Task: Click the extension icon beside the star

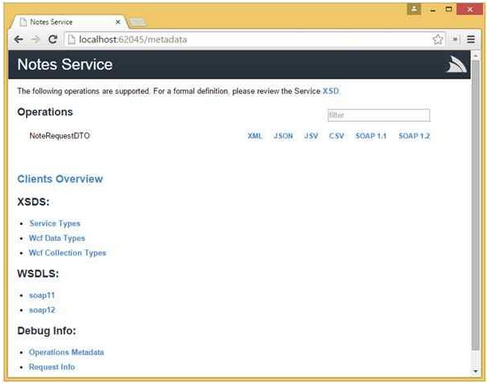Action: tap(455, 39)
